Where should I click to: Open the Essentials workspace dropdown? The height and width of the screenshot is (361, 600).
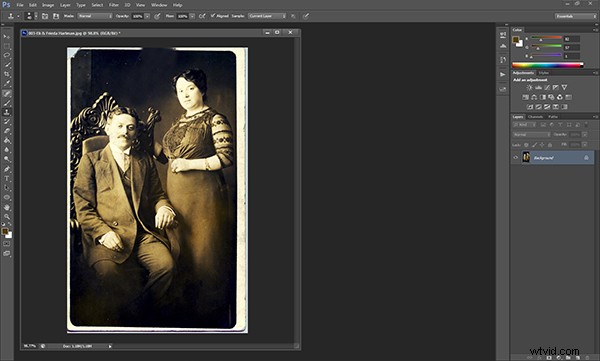coord(576,16)
